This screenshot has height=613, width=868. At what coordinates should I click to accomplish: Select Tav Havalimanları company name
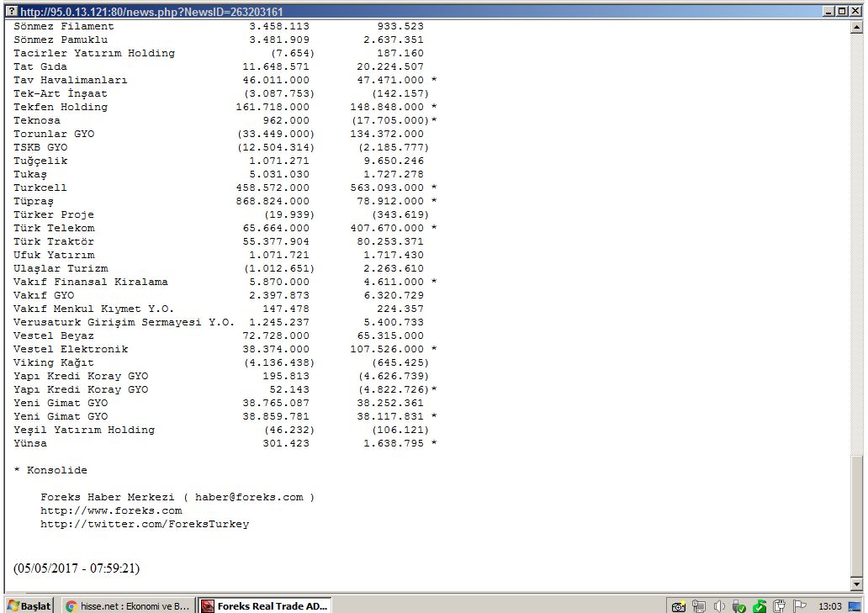(71, 80)
